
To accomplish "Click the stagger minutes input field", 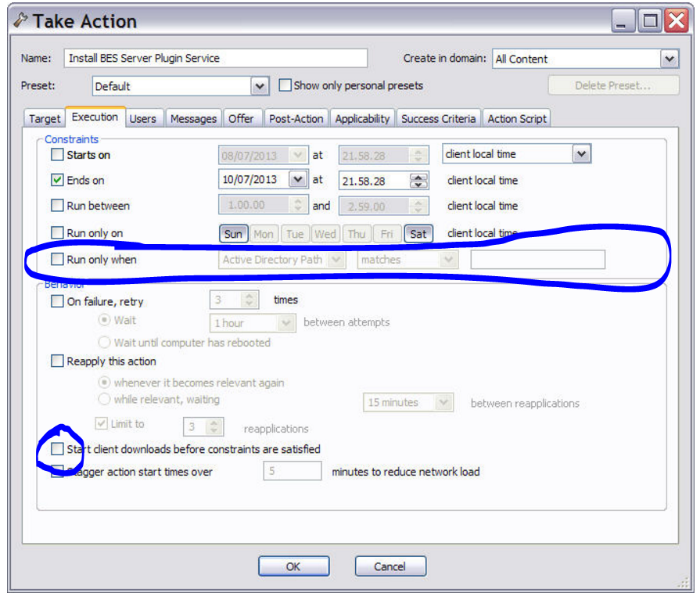I will point(293,471).
